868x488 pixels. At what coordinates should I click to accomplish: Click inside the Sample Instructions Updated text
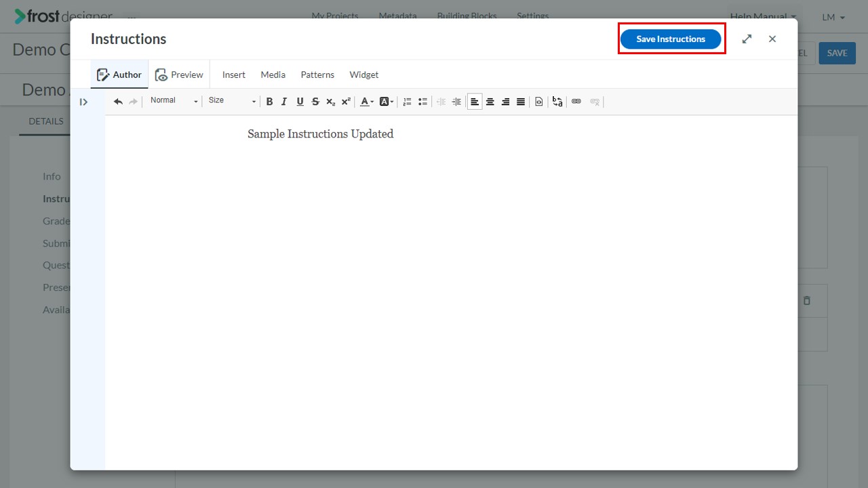pyautogui.click(x=321, y=134)
